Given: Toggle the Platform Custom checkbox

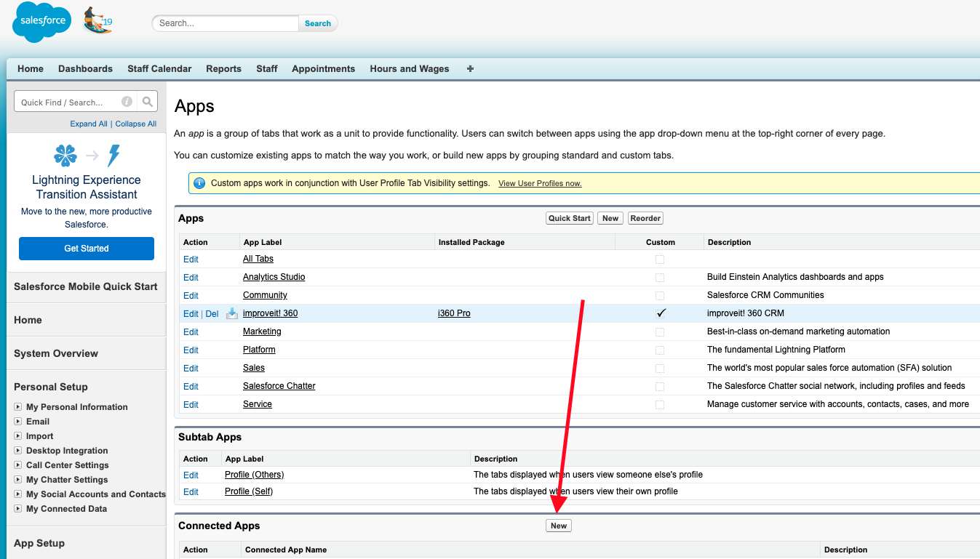Looking at the screenshot, I should 660,350.
